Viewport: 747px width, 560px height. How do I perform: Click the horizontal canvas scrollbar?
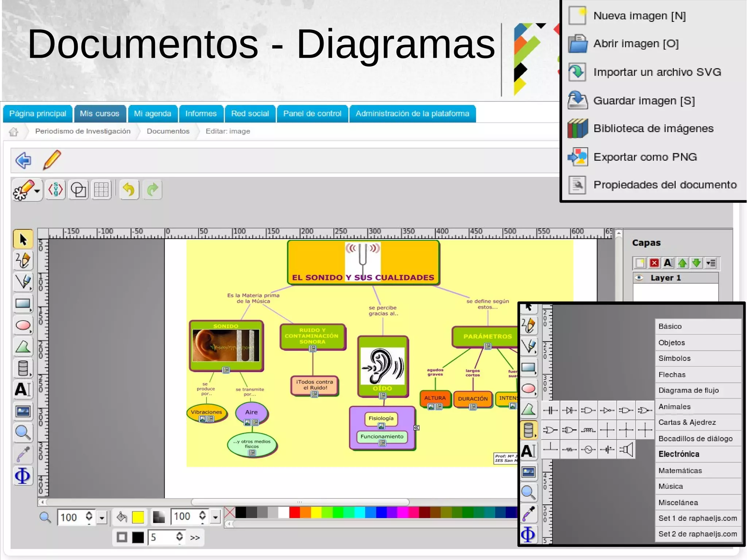(x=300, y=502)
